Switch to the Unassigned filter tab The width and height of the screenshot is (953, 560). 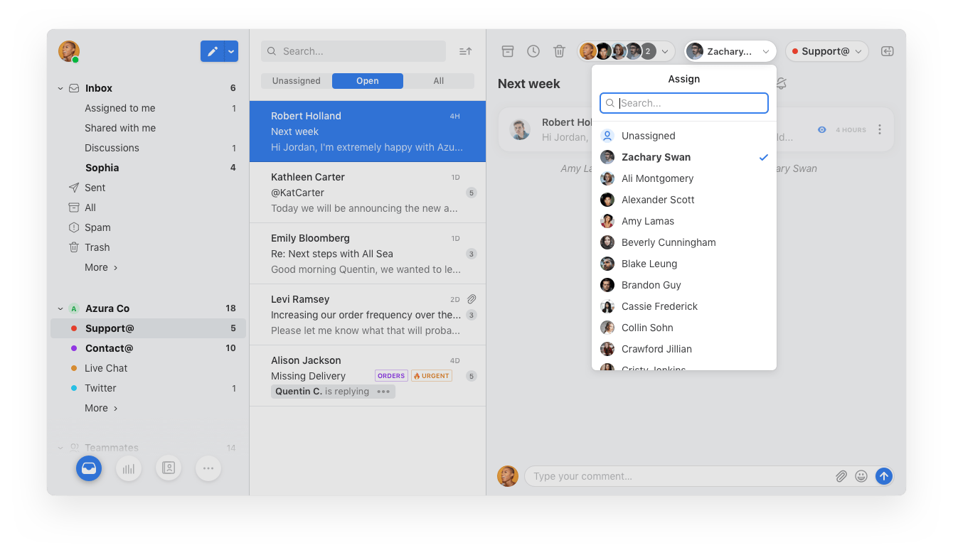(x=295, y=80)
